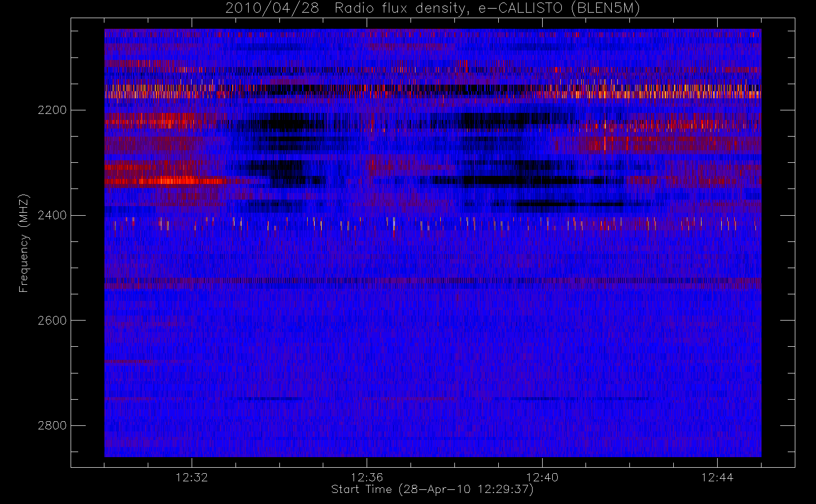Select the 2400 frequency tick label

[52, 215]
